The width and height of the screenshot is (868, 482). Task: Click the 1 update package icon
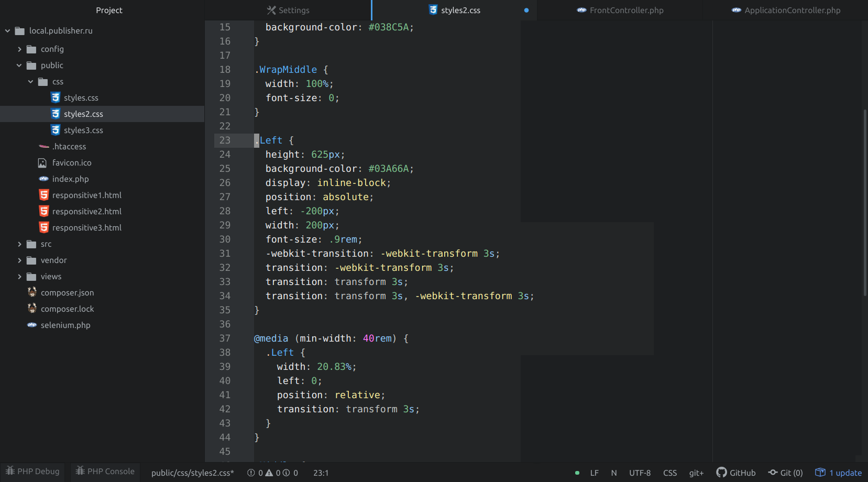[x=820, y=473]
